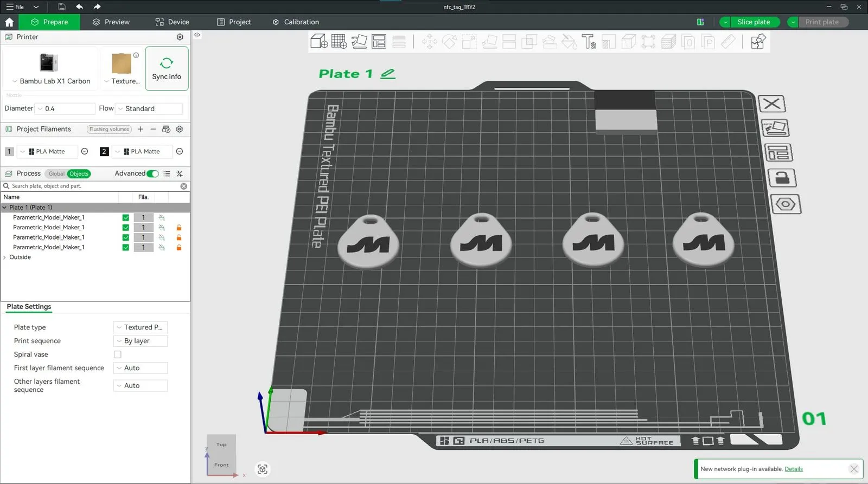Open the Print sequence dropdown
The width and height of the screenshot is (868, 484).
tap(141, 341)
